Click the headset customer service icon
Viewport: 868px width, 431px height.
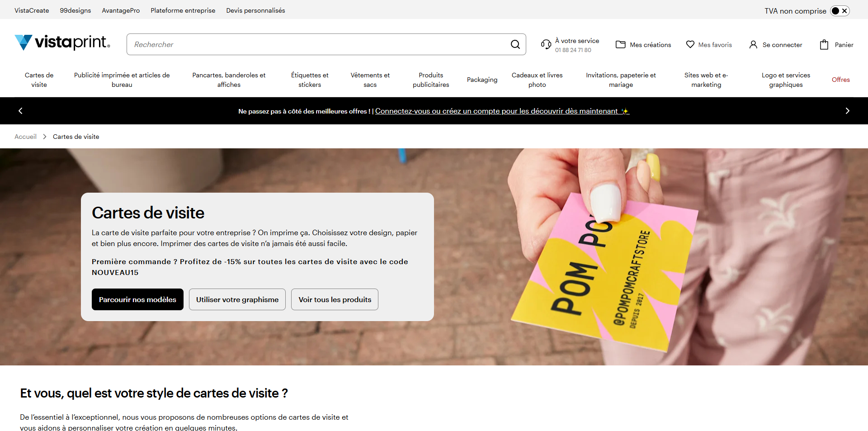pyautogui.click(x=546, y=44)
